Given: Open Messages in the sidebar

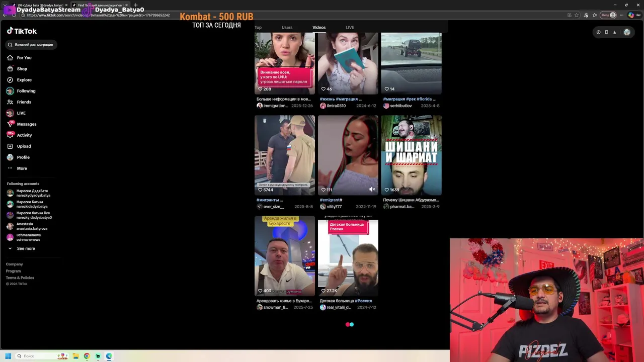Looking at the screenshot, I should click(22, 124).
